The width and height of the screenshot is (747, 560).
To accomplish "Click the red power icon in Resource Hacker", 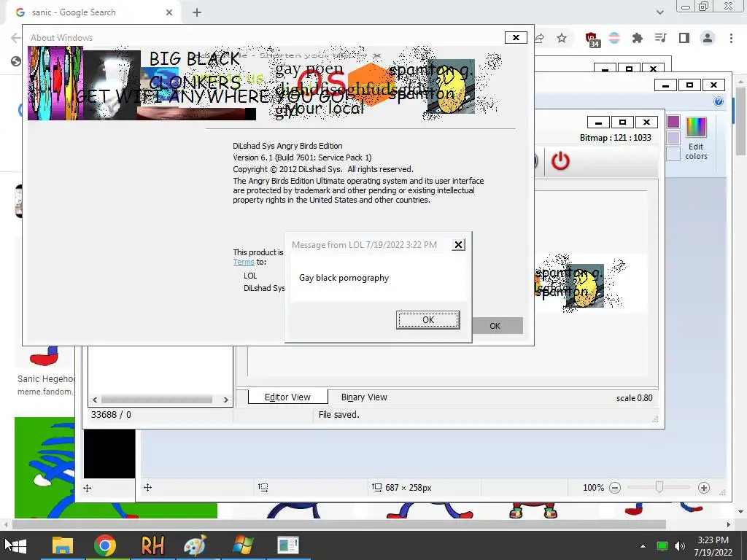I will tap(560, 161).
